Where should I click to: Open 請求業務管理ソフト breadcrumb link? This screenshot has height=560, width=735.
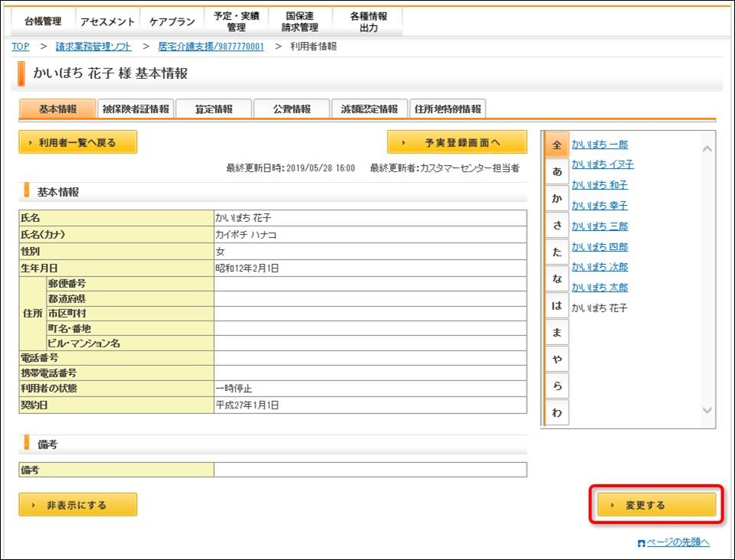pyautogui.click(x=93, y=47)
